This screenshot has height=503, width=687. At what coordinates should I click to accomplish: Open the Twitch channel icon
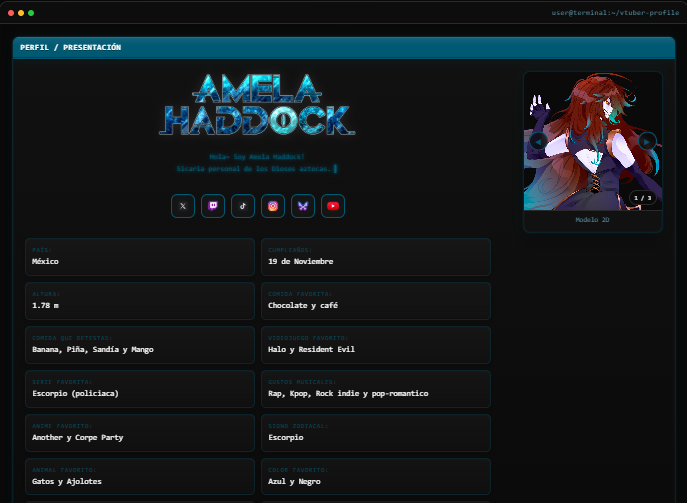(x=213, y=206)
